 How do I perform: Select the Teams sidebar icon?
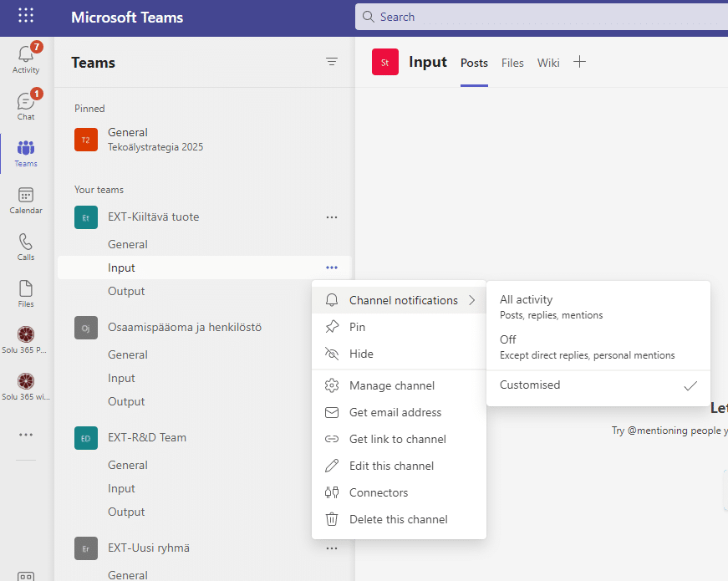26,153
